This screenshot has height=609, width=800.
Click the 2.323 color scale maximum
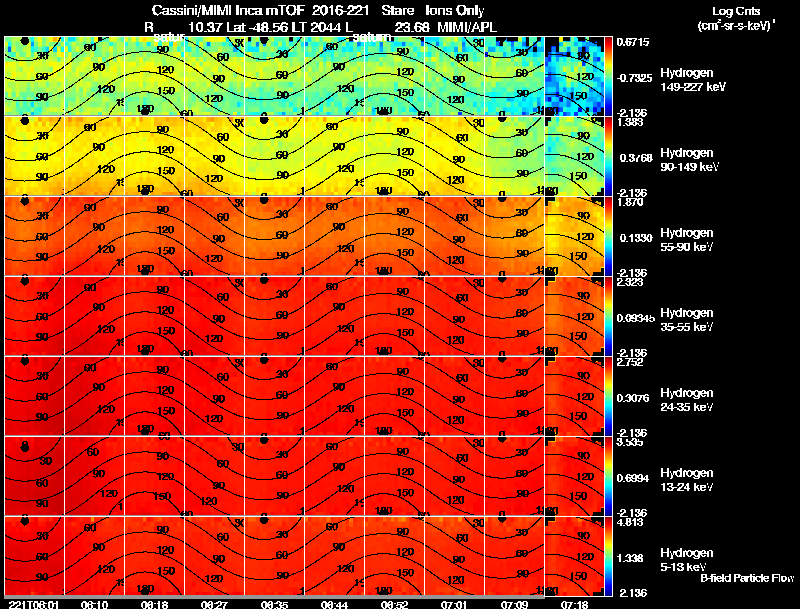tap(630, 282)
